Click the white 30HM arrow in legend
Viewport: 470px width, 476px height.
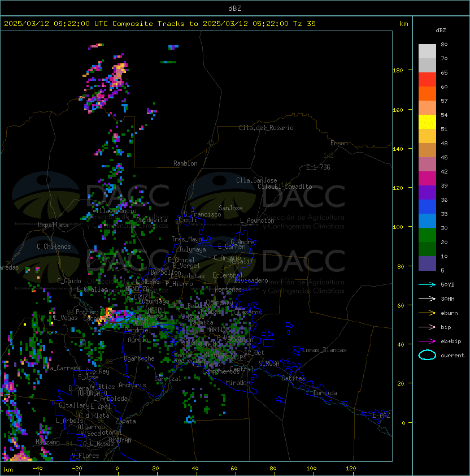pos(427,298)
